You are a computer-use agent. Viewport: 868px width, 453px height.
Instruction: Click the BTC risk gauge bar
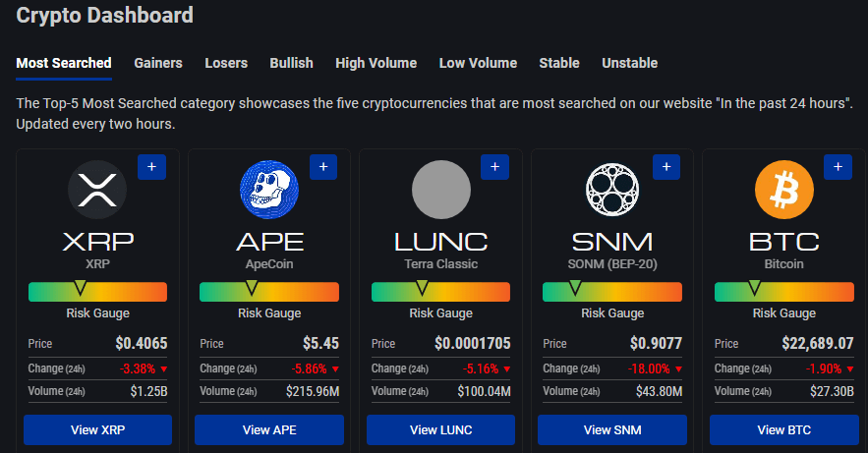click(x=783, y=292)
